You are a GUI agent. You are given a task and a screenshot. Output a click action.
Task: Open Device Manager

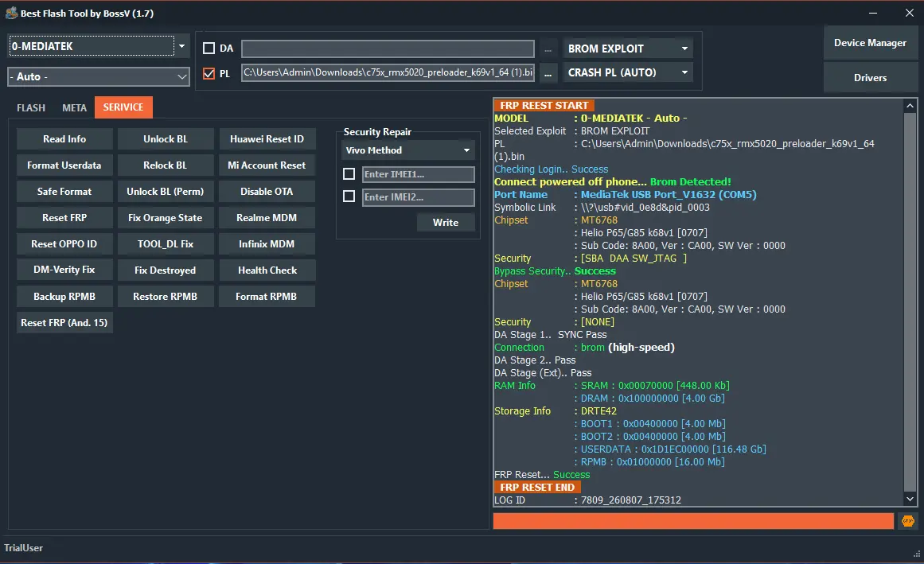point(870,42)
